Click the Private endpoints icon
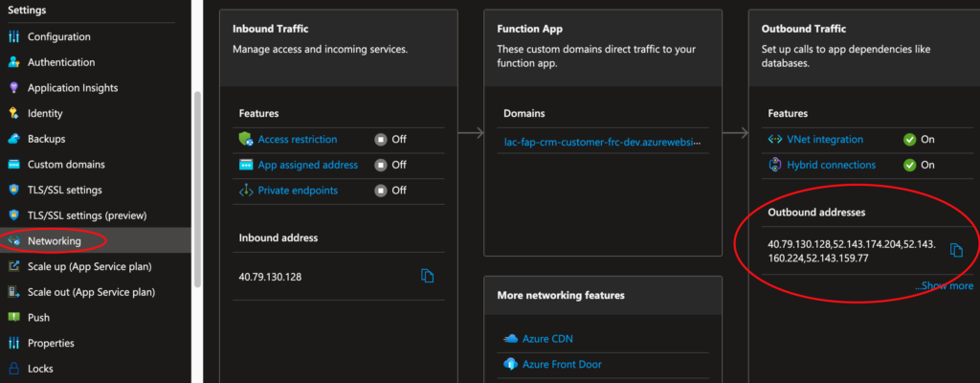980x383 pixels. (246, 191)
